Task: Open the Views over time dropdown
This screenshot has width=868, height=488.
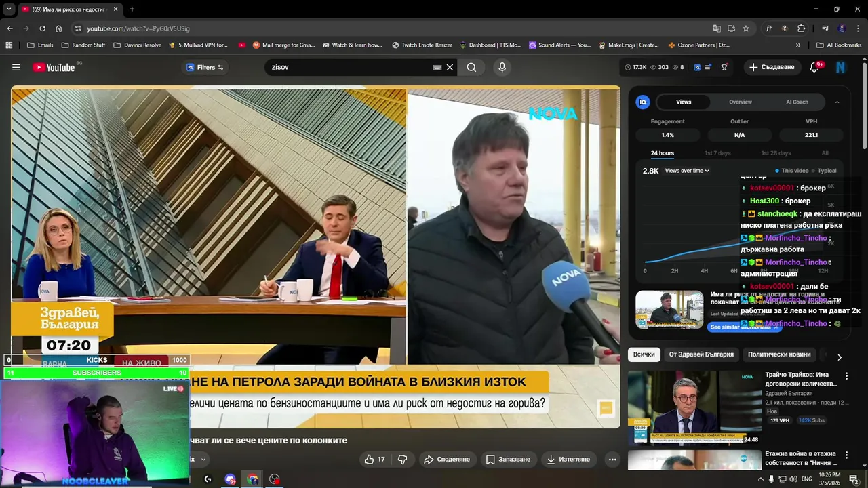Action: click(x=687, y=171)
